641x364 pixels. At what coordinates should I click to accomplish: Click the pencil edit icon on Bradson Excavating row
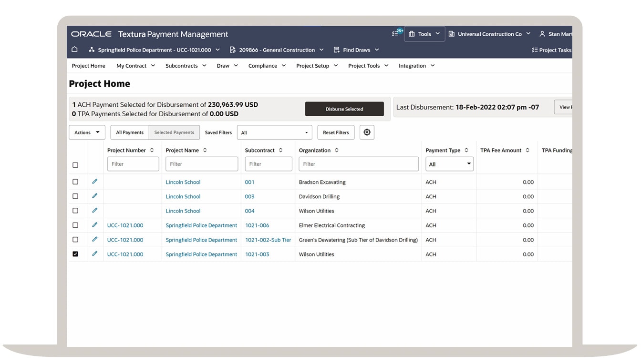pyautogui.click(x=94, y=182)
